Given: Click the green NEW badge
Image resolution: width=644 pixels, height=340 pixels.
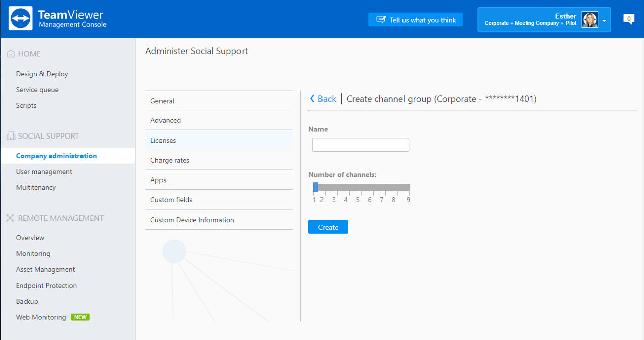Looking at the screenshot, I should coord(80,317).
